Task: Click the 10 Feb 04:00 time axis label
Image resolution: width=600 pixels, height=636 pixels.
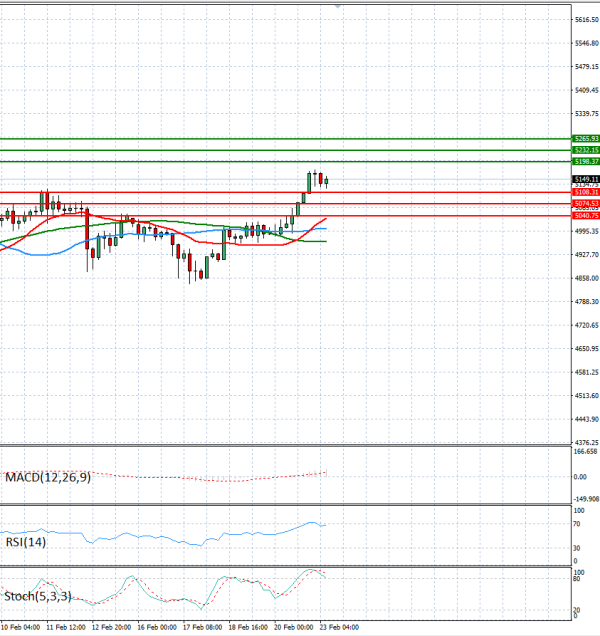Action: pyautogui.click(x=20, y=629)
